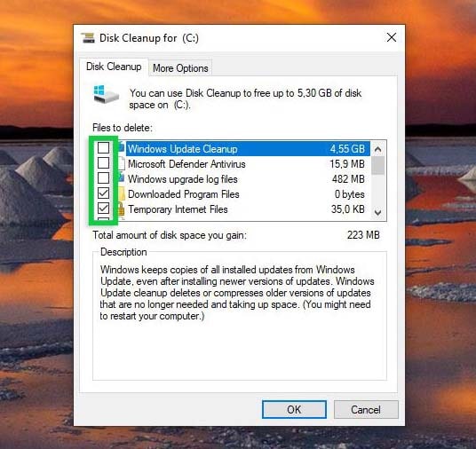Click the Temporary Internet Files lock icon
Screen dimensions: 476x449
click(122, 209)
